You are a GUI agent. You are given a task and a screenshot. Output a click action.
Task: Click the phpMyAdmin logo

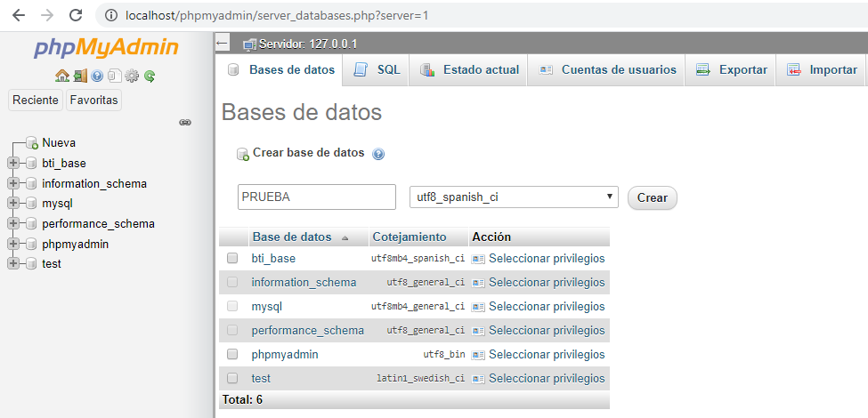coord(106,48)
